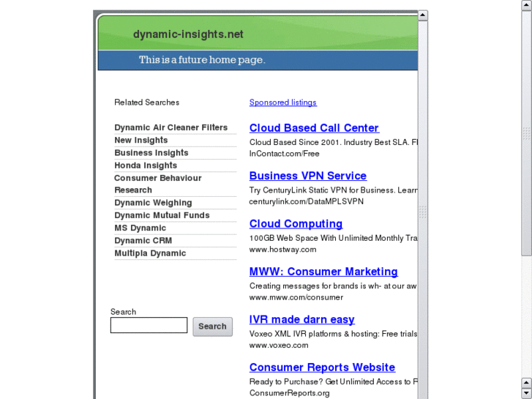Click inner frame scroll-up arrow
The height and width of the screenshot is (399, 532).
point(422,15)
